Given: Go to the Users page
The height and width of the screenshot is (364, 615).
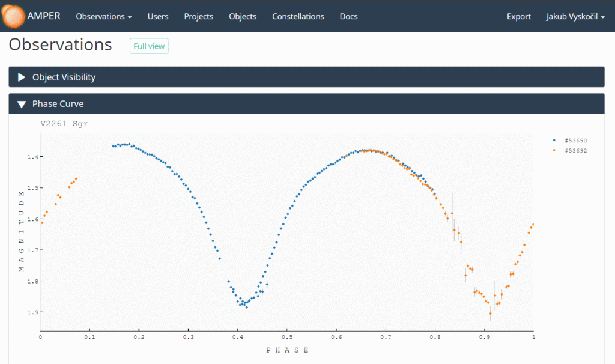Looking at the screenshot, I should pyautogui.click(x=158, y=16).
